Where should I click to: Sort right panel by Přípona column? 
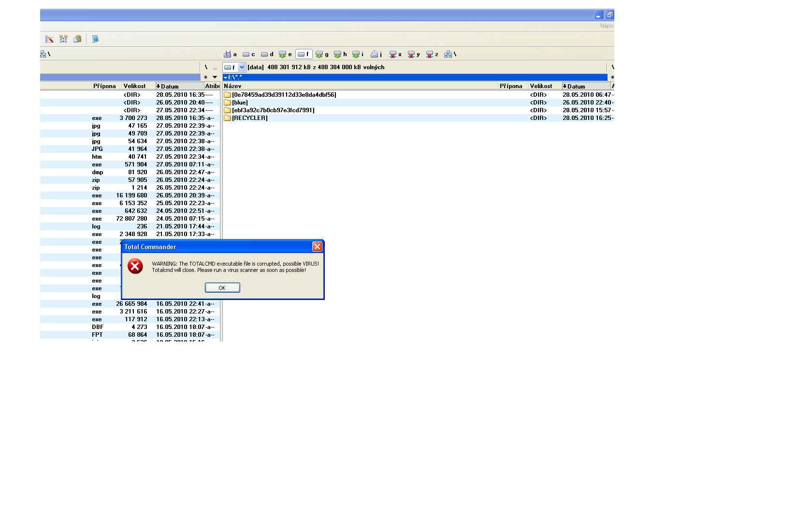513,86
